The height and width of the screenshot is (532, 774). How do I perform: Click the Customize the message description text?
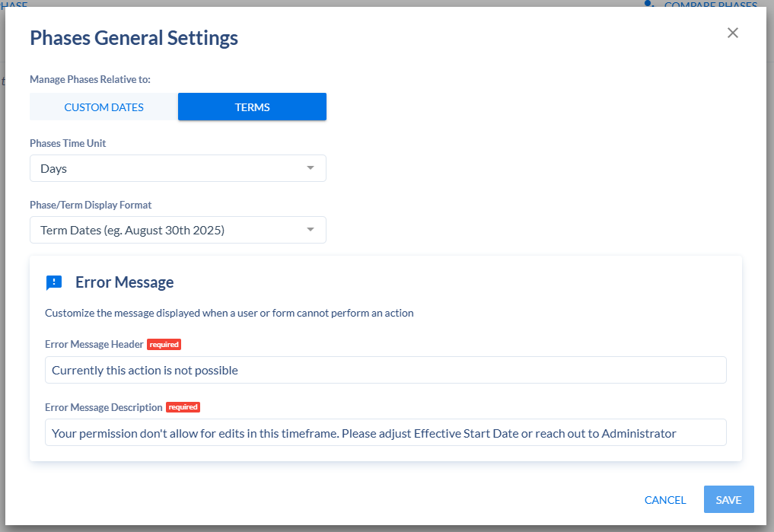tap(229, 313)
